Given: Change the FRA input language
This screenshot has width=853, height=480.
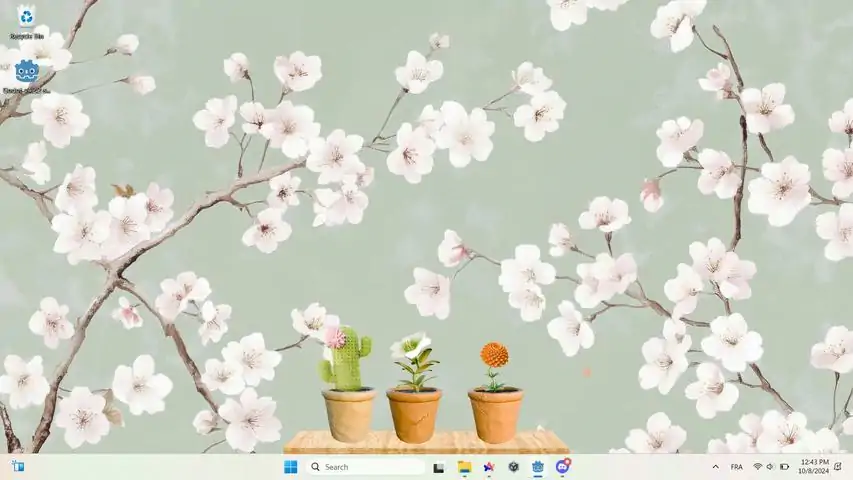Looking at the screenshot, I should tap(737, 467).
